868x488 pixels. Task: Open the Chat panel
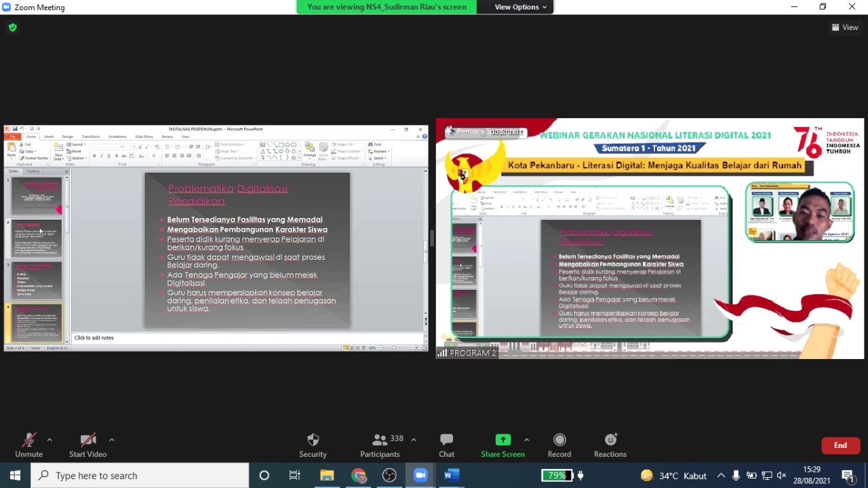click(446, 445)
